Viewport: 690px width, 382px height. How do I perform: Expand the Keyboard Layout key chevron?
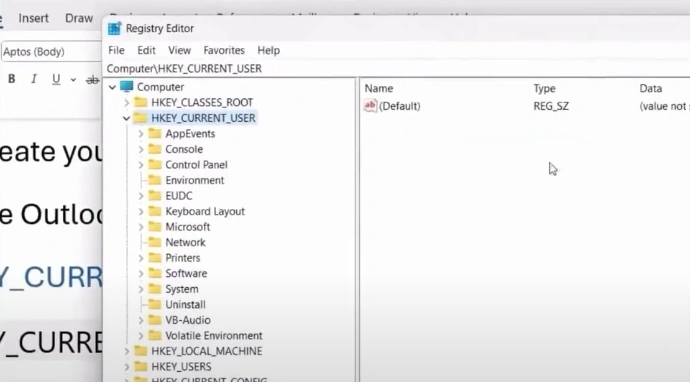(141, 212)
